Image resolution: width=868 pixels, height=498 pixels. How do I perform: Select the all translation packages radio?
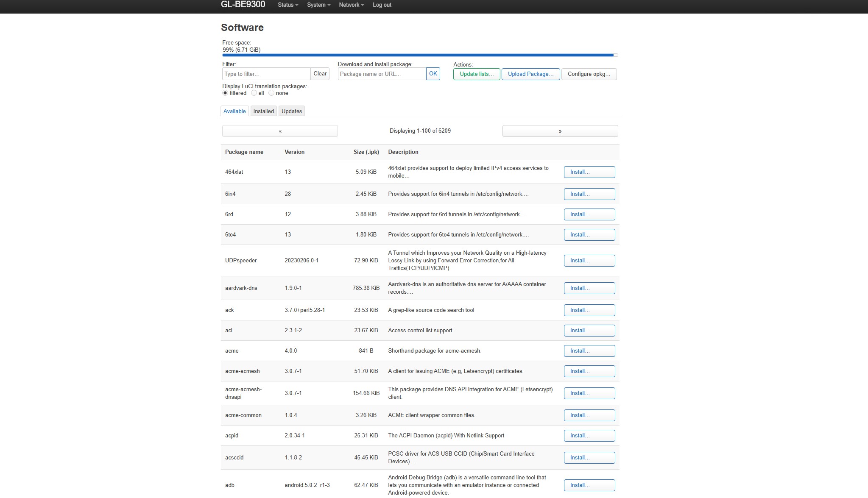click(x=254, y=93)
